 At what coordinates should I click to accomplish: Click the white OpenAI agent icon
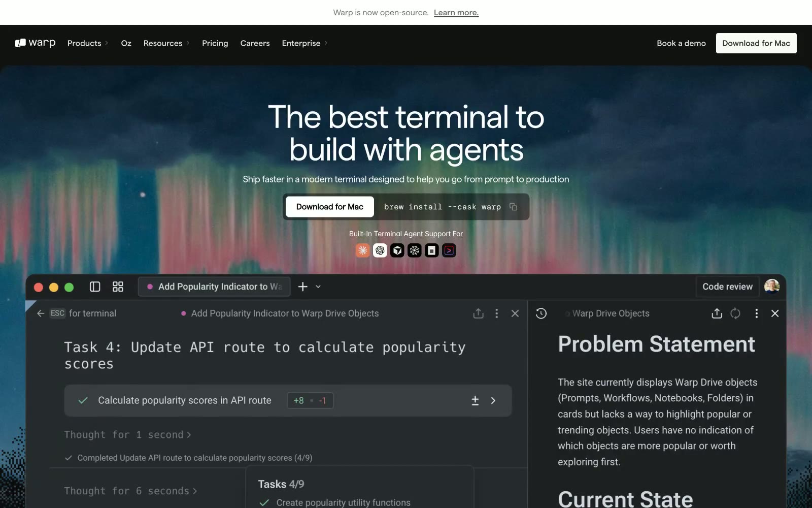tap(380, 250)
